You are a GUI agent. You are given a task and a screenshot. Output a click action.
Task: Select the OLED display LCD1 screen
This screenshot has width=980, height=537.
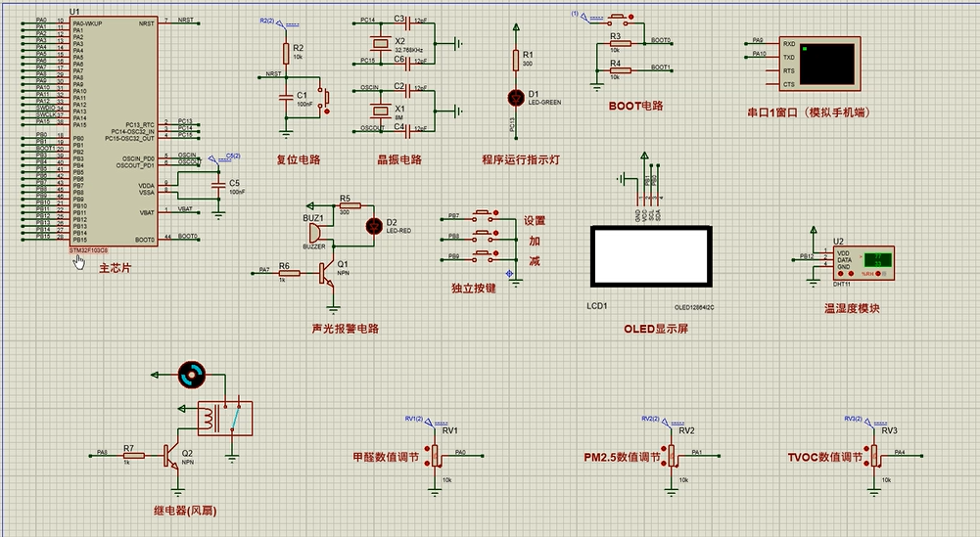point(651,256)
